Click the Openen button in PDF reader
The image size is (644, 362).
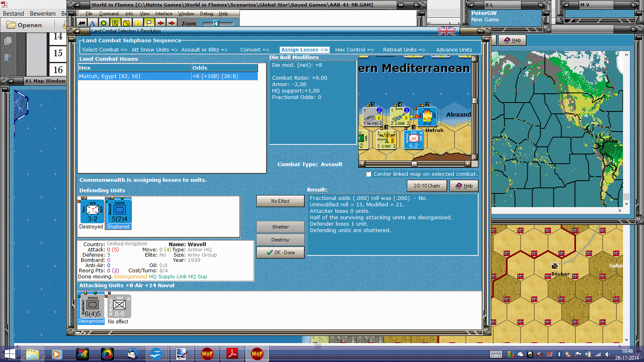(25, 25)
